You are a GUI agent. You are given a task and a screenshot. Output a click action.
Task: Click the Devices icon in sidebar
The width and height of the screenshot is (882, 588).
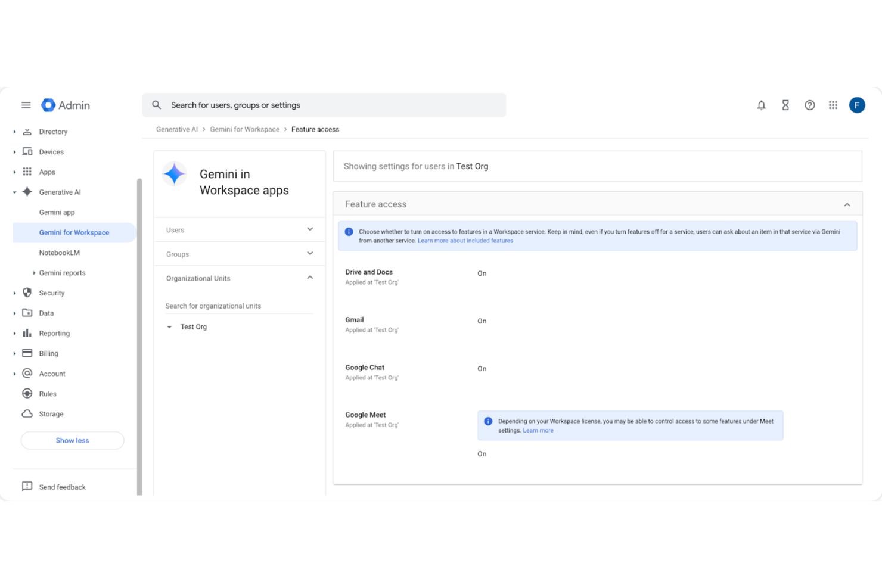(x=27, y=152)
